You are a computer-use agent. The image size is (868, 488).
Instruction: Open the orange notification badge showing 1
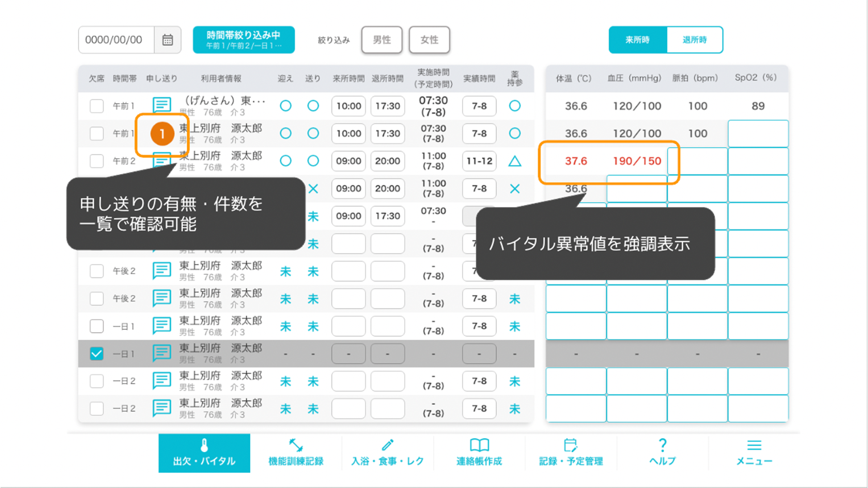(x=162, y=134)
